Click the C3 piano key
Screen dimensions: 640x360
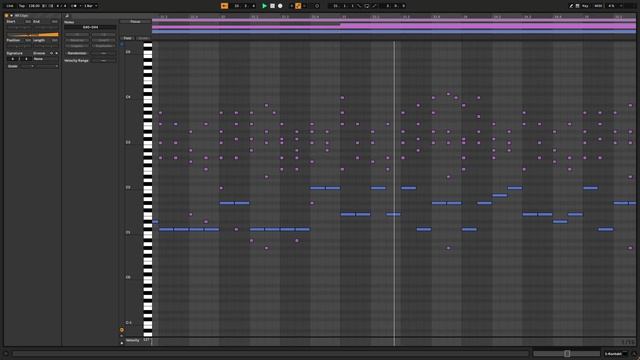click(147, 143)
